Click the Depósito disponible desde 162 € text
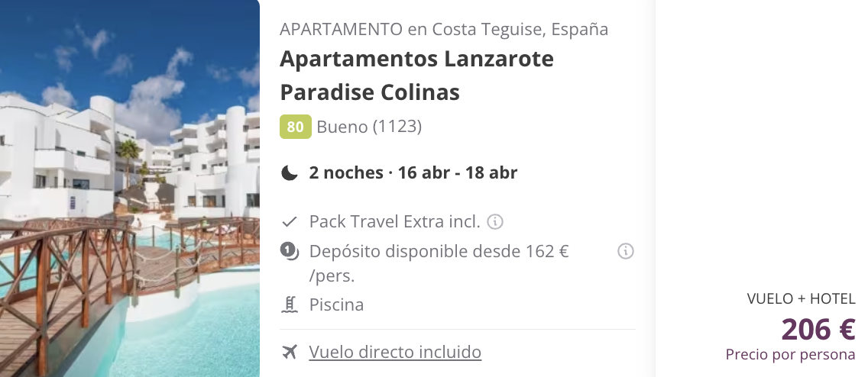The width and height of the screenshot is (868, 377). click(x=439, y=264)
